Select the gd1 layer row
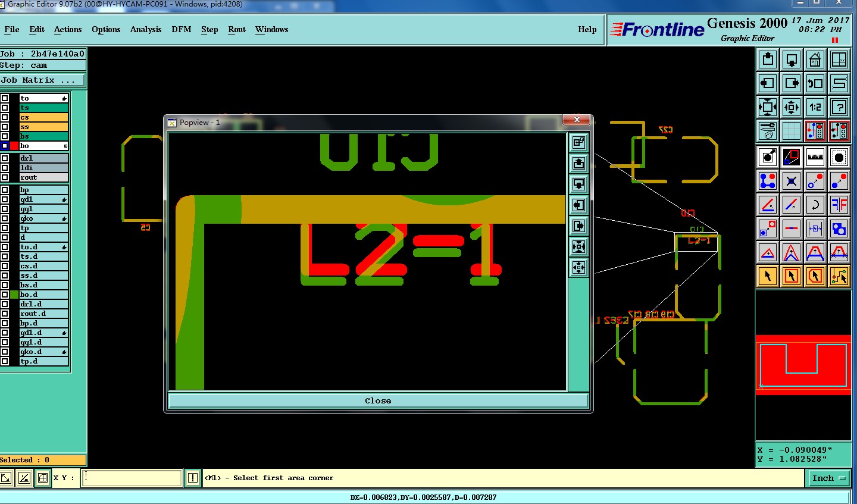The width and height of the screenshot is (857, 504). pyautogui.click(x=43, y=199)
